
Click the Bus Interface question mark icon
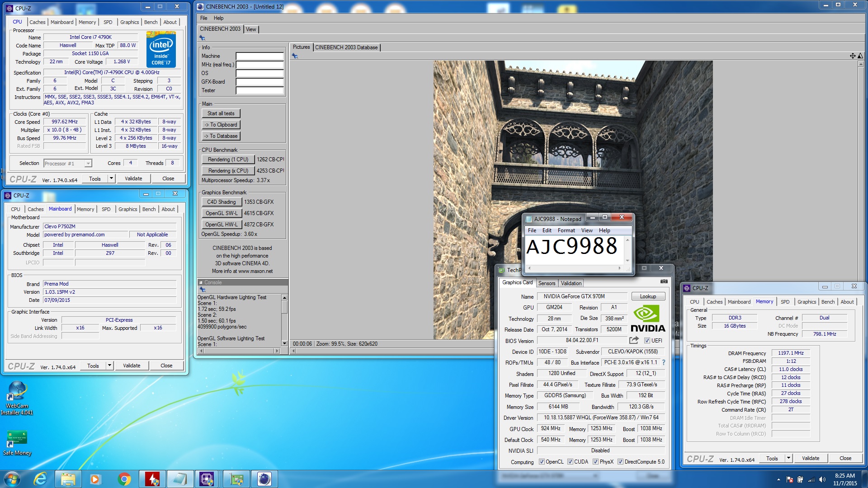pos(664,362)
